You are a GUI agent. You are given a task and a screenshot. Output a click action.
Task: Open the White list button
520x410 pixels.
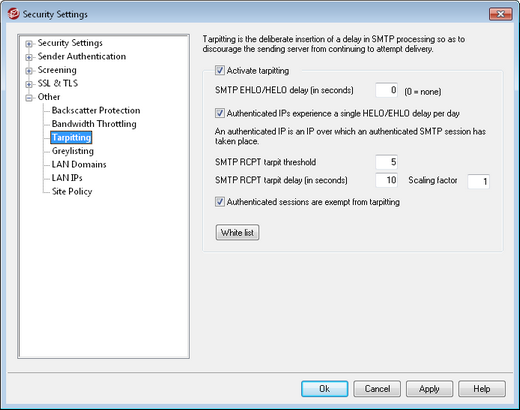[237, 232]
